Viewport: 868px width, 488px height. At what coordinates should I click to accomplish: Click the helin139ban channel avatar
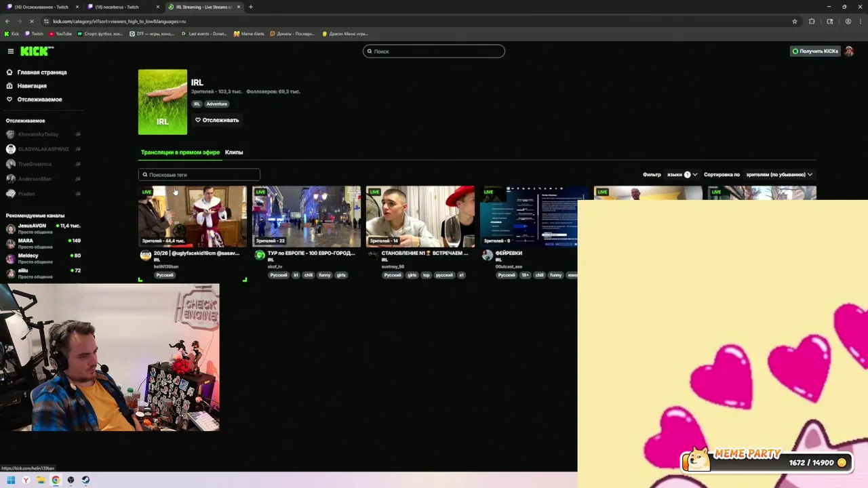point(145,256)
